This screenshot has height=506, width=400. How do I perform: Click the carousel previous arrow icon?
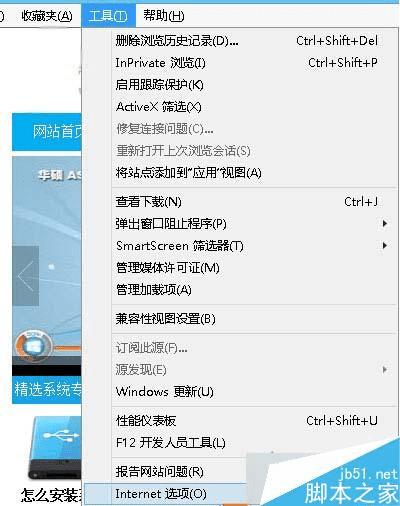pyautogui.click(x=26, y=276)
